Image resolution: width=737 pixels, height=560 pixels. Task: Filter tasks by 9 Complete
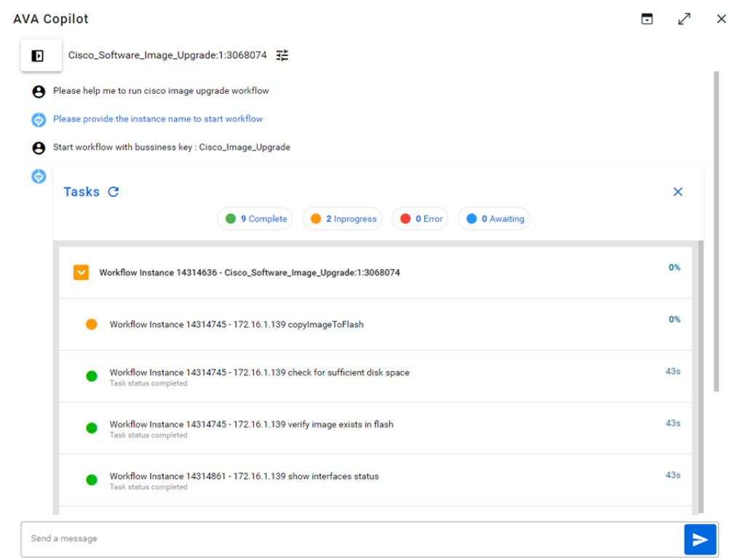[255, 219]
